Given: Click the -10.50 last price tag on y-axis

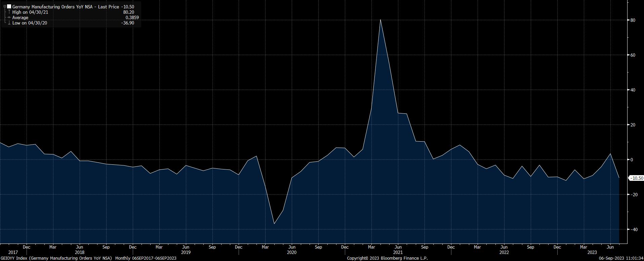Looking at the screenshot, I should coord(637,178).
